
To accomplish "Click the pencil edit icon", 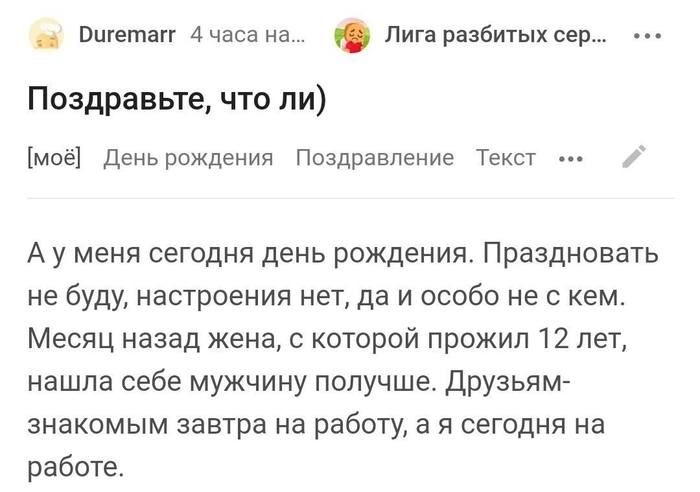I will point(634,157).
